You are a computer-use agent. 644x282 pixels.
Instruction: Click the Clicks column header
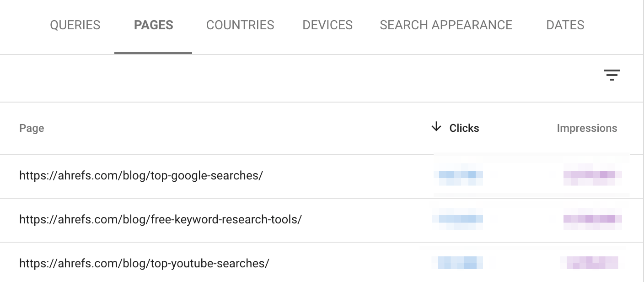464,128
